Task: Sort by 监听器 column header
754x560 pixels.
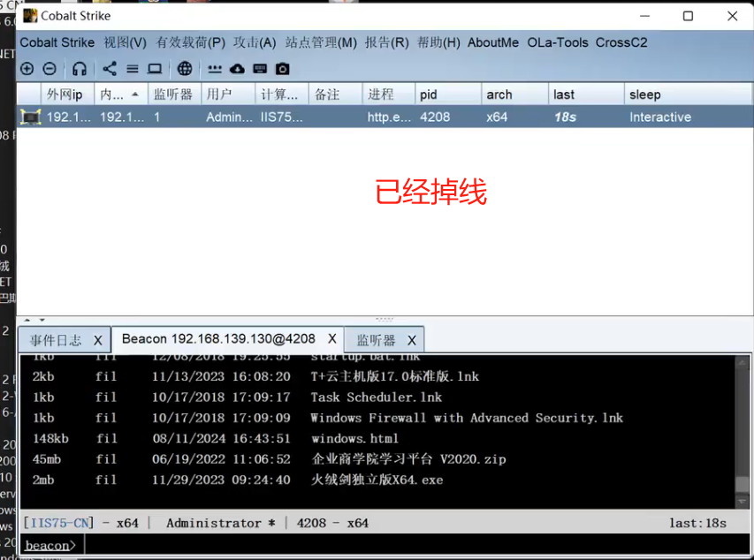Action: tap(174, 95)
